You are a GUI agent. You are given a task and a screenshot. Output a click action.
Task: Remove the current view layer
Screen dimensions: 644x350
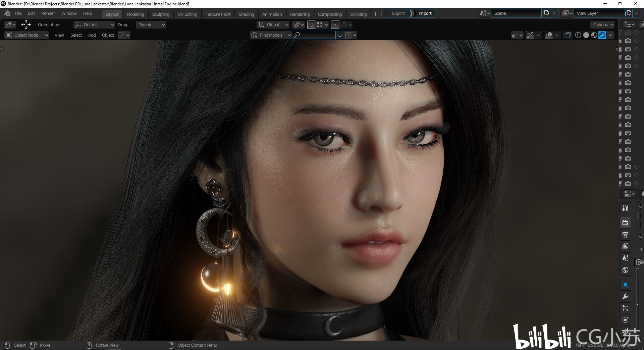click(x=637, y=13)
